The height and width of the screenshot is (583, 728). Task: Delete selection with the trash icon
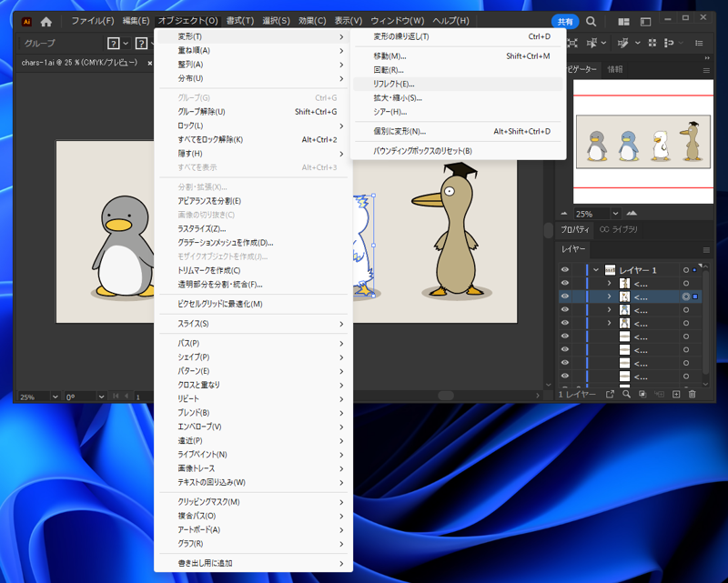(693, 394)
